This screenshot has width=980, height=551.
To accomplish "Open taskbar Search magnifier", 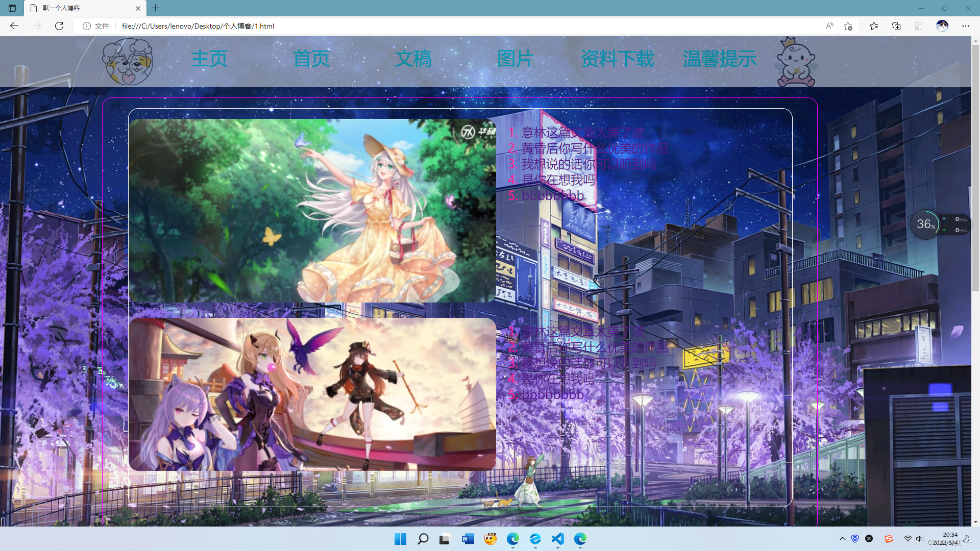I will (423, 539).
